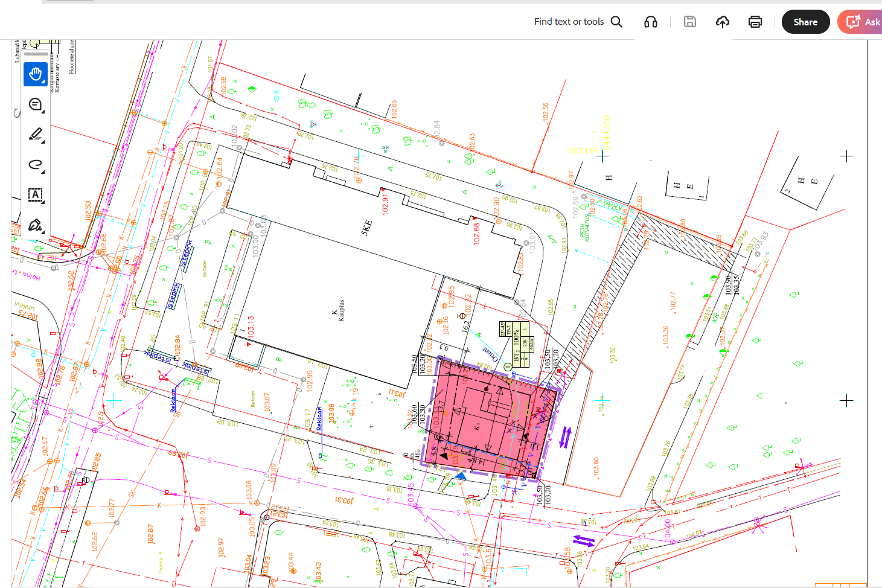The width and height of the screenshot is (882, 588).
Task: Upload file using cloud arrow icon
Action: (722, 22)
